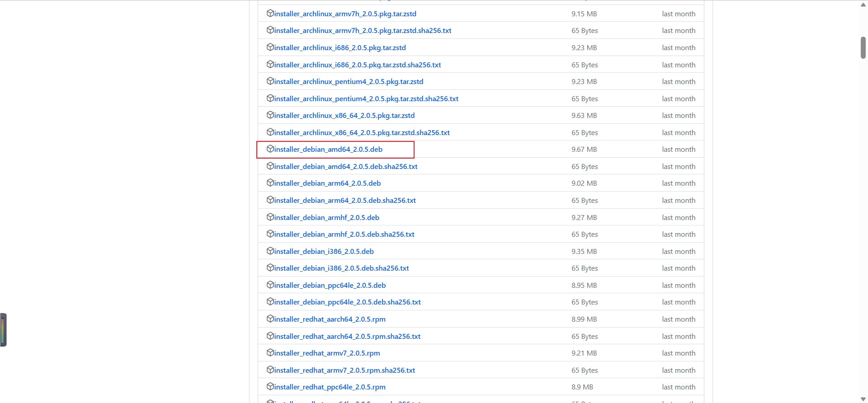Click the scrollbar down arrow

[863, 399]
